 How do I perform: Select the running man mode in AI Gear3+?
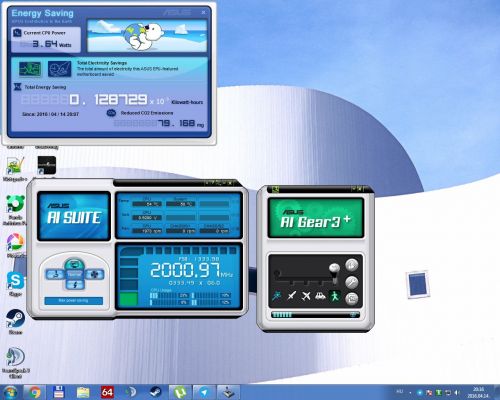tap(277, 296)
